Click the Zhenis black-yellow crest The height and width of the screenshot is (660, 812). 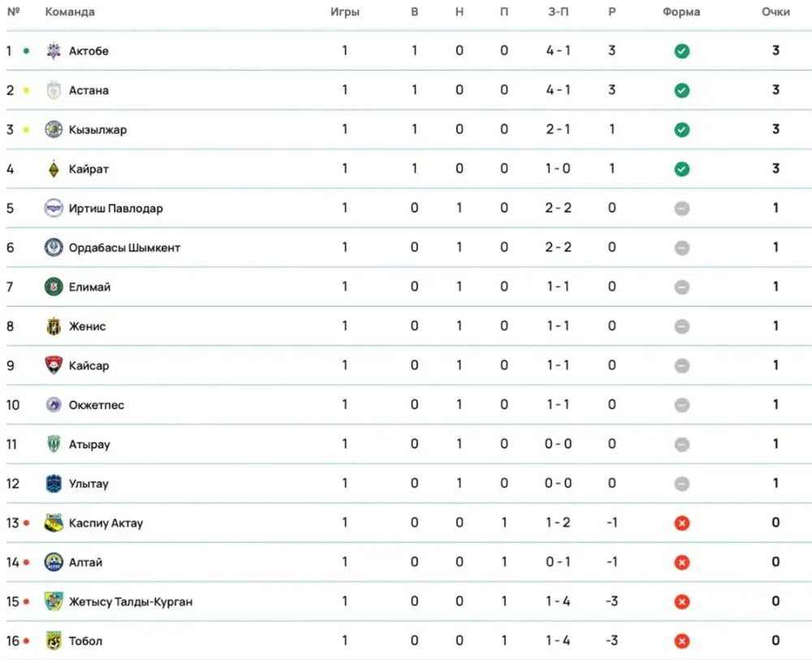click(x=54, y=326)
